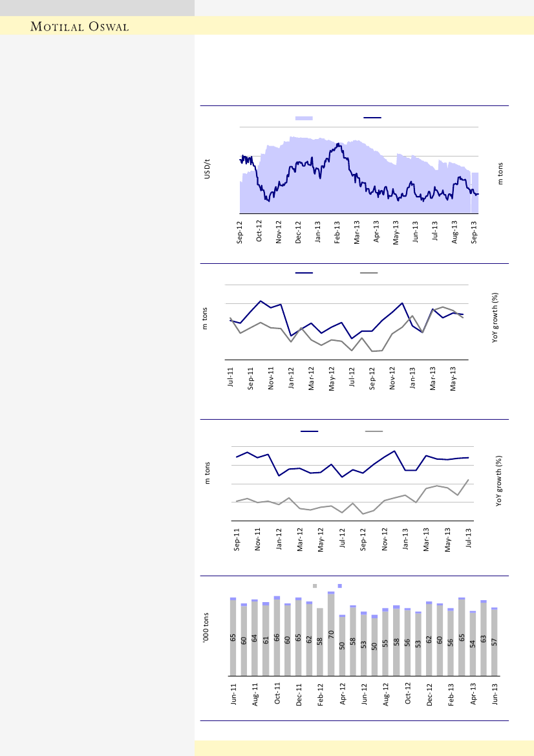The height and width of the screenshot is (756, 534).
Task: Select the bar labeled 63
Action: (484, 638)
